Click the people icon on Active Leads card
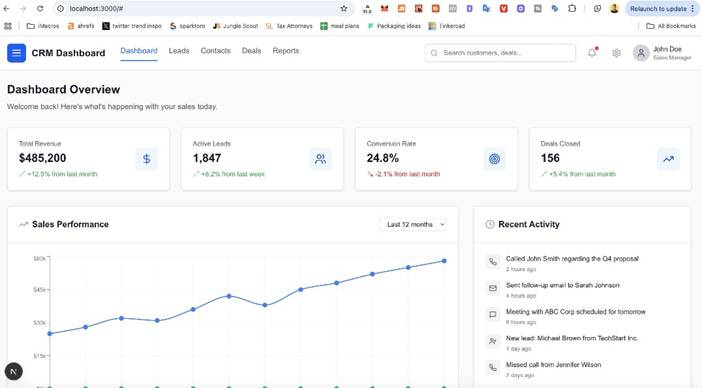Screen dimensions: 702x388 (320, 159)
